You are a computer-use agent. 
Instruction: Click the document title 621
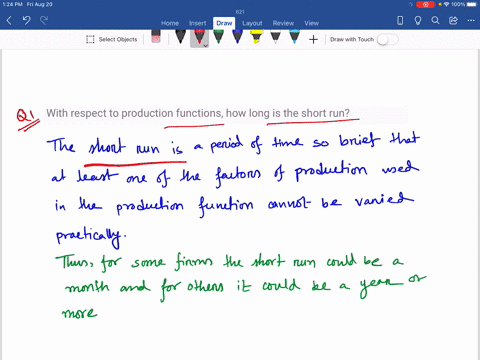(x=240, y=12)
